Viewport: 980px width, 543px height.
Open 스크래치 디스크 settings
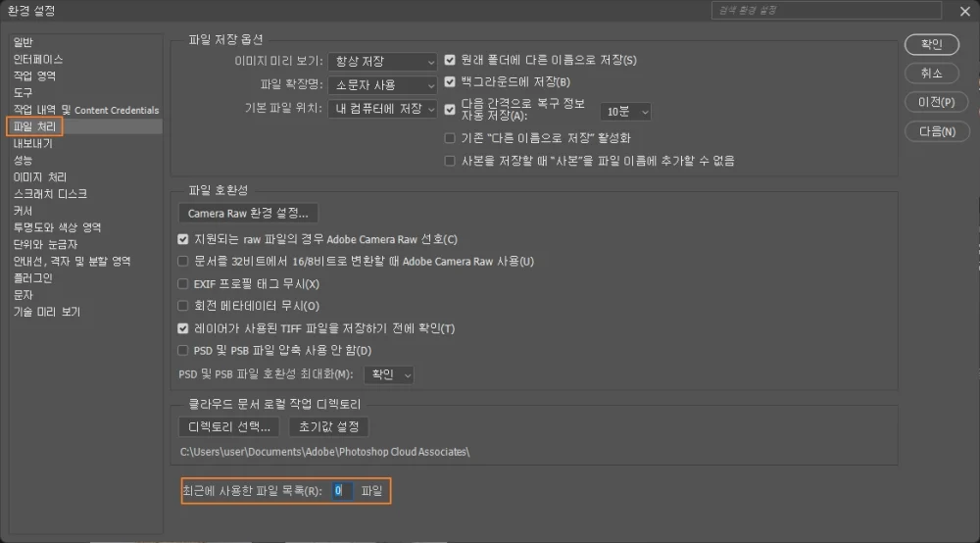click(x=50, y=194)
